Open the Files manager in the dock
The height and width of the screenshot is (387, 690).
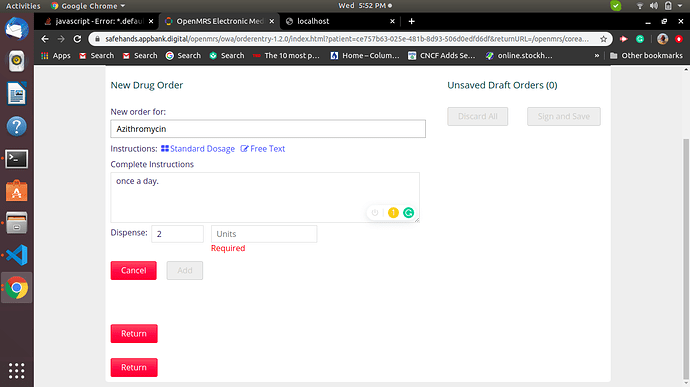(x=17, y=223)
